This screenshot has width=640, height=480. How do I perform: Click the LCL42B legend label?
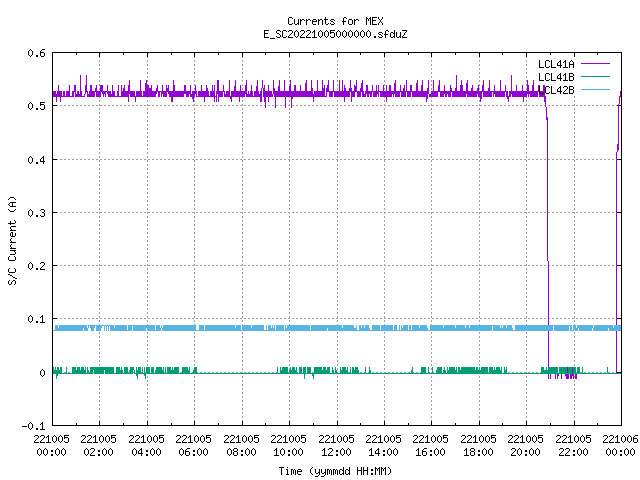coord(556,90)
